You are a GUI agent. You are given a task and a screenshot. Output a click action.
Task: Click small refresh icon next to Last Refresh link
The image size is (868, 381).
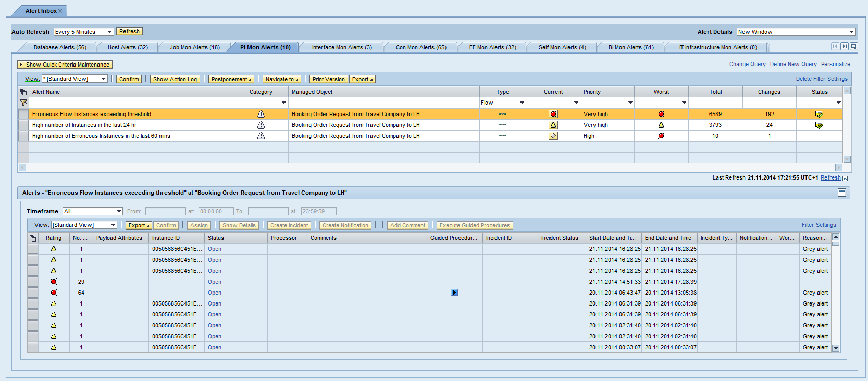(845, 178)
